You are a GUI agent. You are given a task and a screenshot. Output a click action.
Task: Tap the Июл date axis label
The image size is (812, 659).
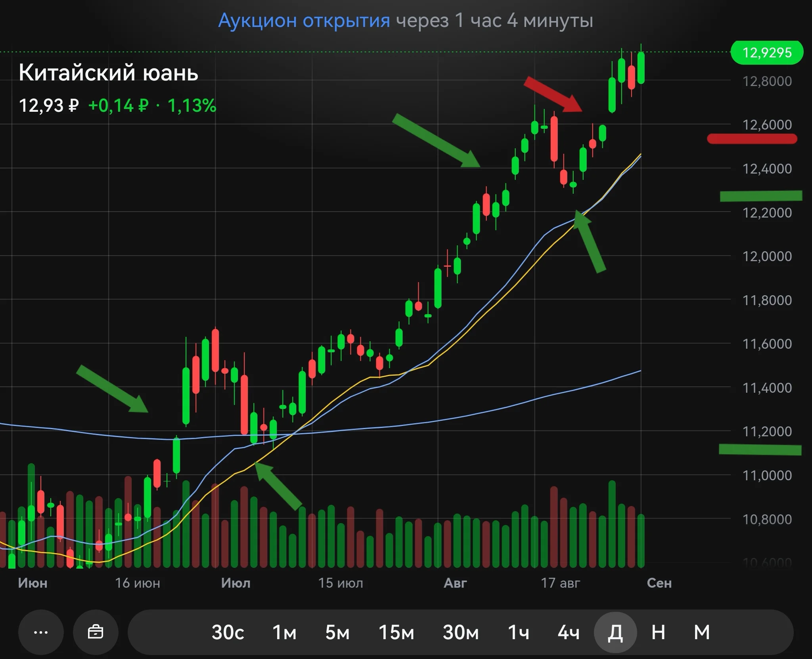tap(236, 583)
